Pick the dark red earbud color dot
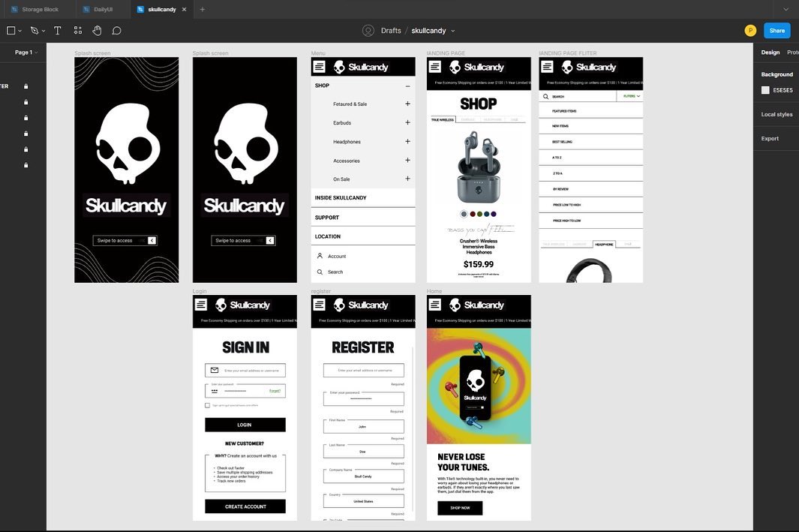The width and height of the screenshot is (799, 532). point(473,214)
